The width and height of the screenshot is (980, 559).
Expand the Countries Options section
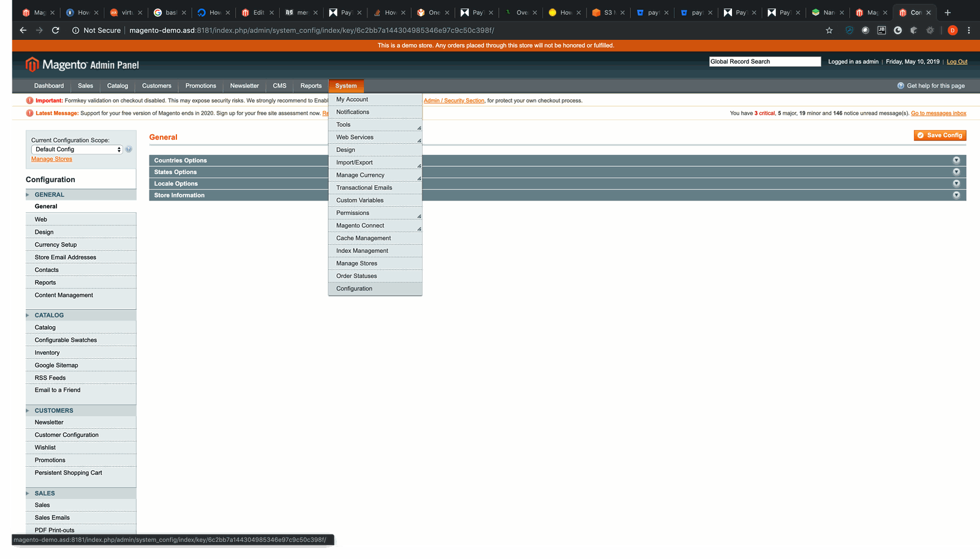[557, 160]
